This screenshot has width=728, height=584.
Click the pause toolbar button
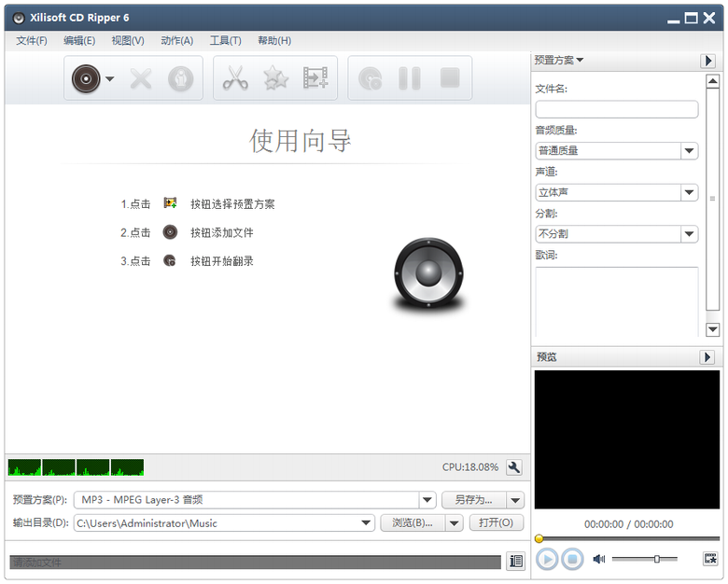pyautogui.click(x=410, y=78)
